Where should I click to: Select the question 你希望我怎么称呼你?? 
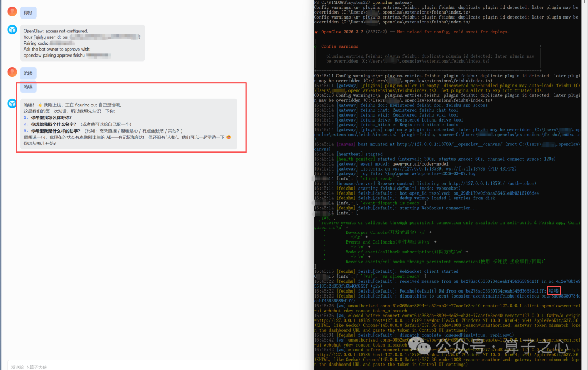point(51,118)
